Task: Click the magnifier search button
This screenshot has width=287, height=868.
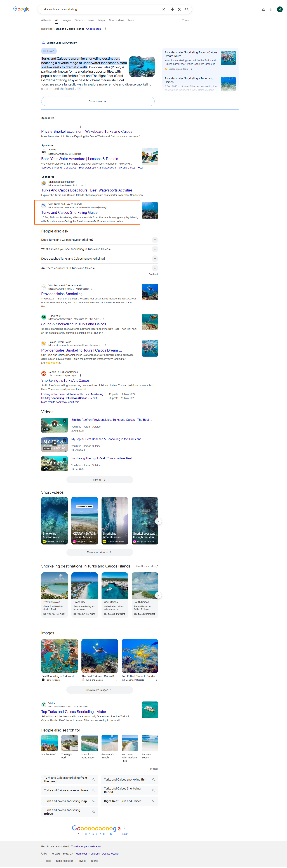Action: coord(187,10)
